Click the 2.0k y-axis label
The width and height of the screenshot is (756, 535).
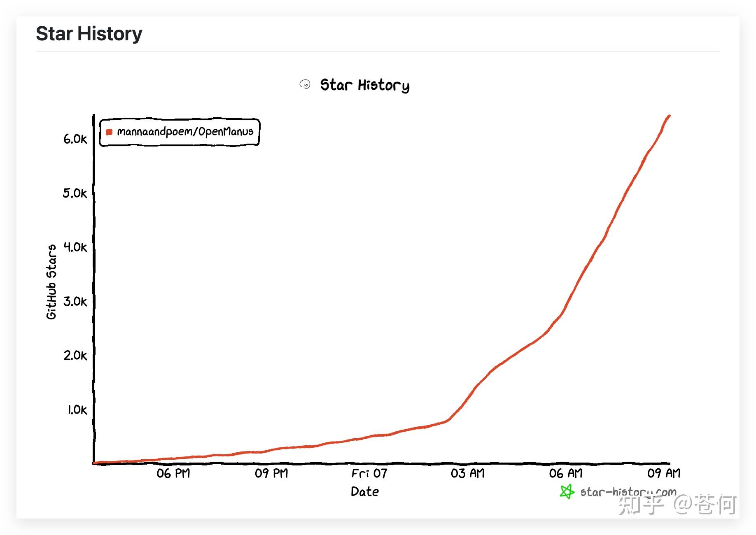(75, 356)
